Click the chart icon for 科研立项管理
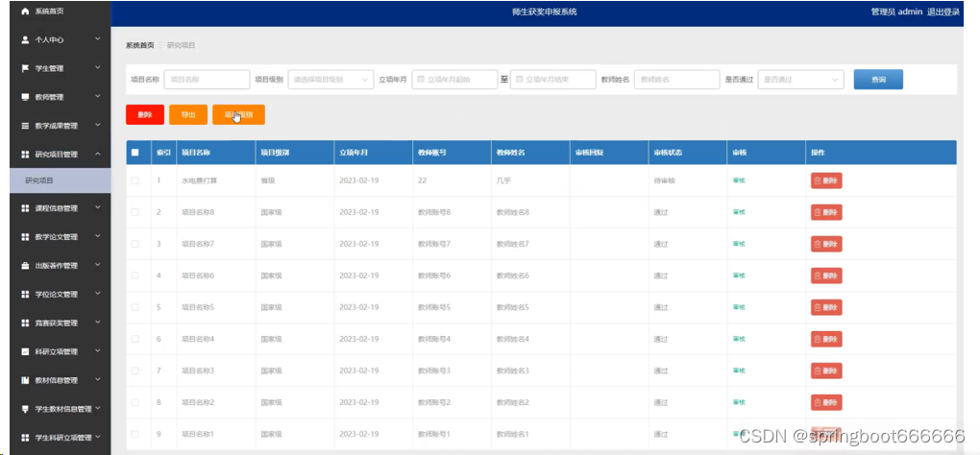 coord(25,351)
